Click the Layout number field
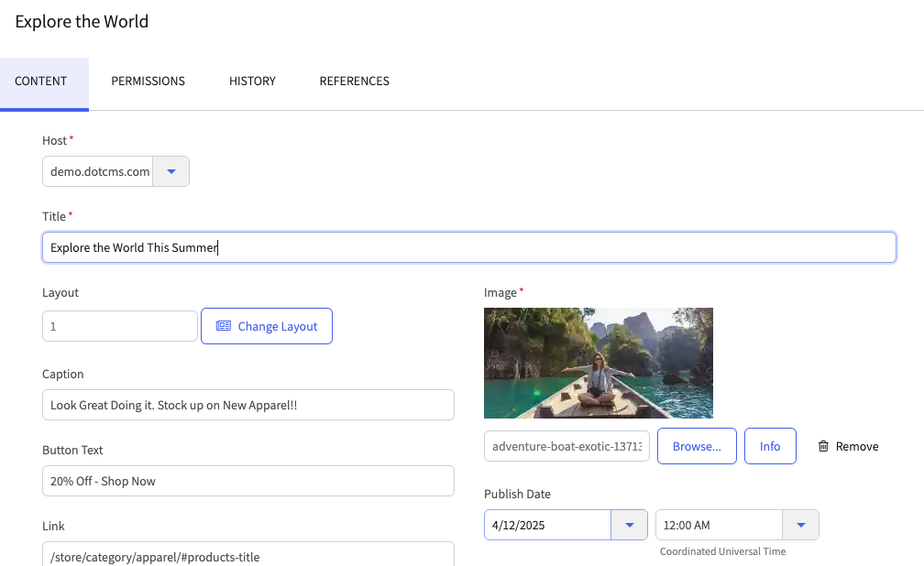The width and height of the screenshot is (924, 566). coord(120,326)
